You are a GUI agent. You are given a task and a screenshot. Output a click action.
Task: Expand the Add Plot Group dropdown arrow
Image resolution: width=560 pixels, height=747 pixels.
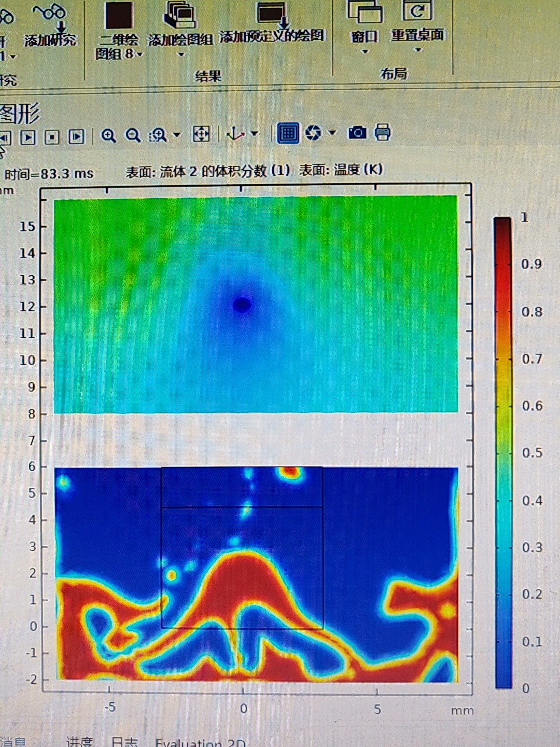[x=181, y=54]
